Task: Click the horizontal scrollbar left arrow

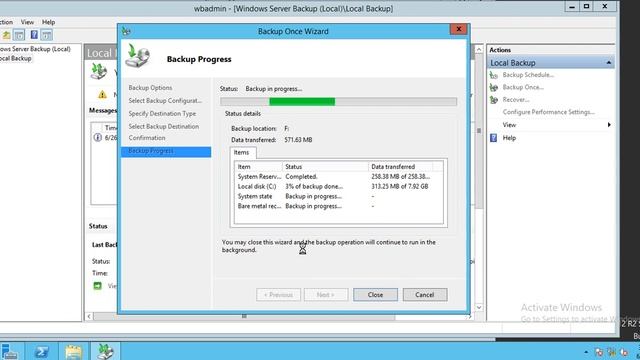Action: tap(89, 316)
